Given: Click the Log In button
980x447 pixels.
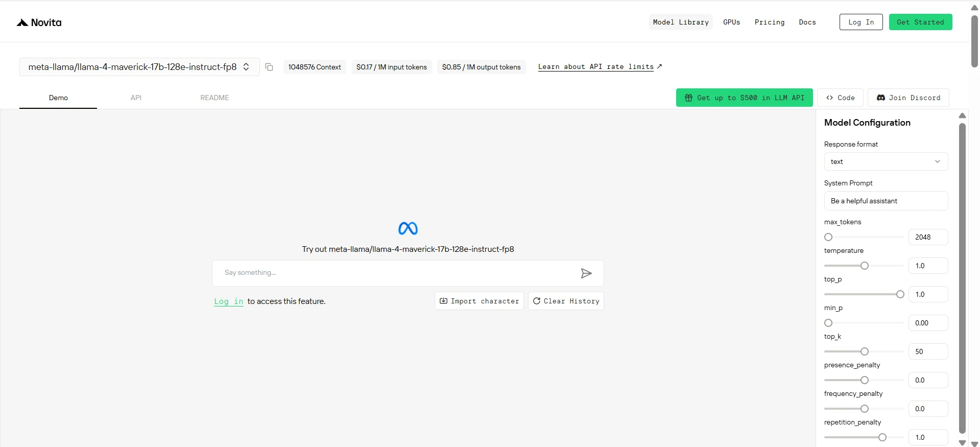Looking at the screenshot, I should coord(861,22).
